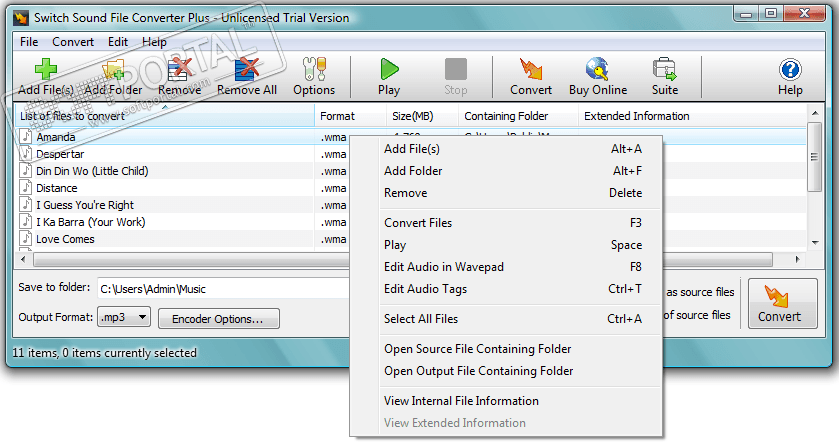Select Convert Files in the context menu
Screen dimensions: 839x443
coord(418,223)
